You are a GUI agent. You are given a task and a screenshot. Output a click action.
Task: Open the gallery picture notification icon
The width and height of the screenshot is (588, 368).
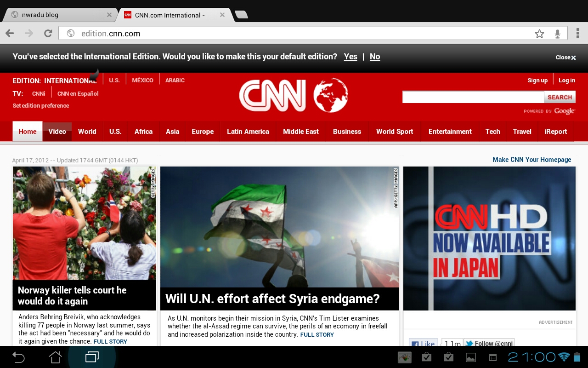(471, 357)
